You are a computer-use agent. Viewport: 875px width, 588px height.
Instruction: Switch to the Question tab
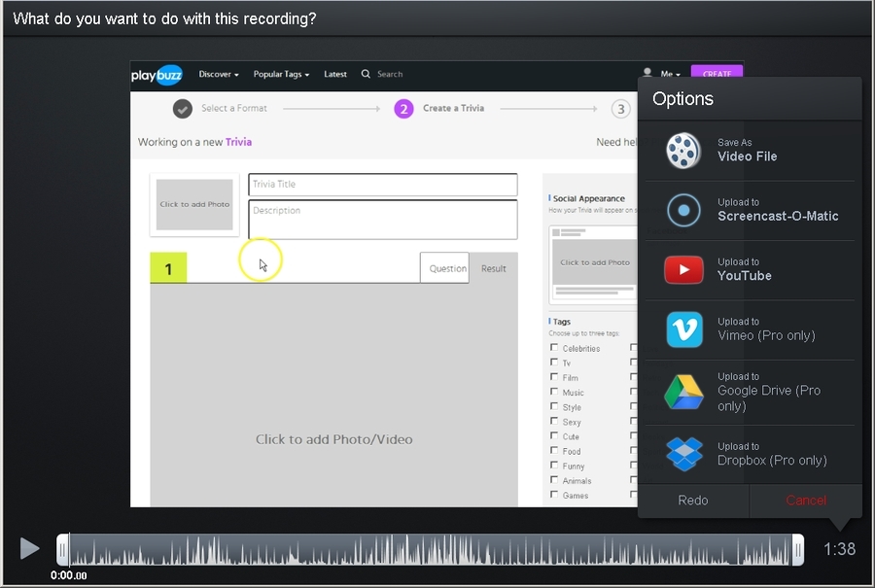(444, 268)
